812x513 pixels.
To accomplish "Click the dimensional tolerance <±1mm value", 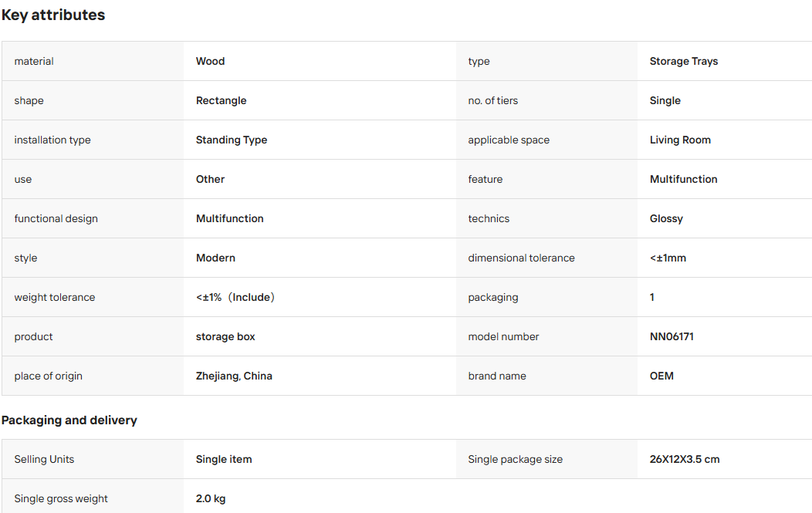I will [x=668, y=258].
